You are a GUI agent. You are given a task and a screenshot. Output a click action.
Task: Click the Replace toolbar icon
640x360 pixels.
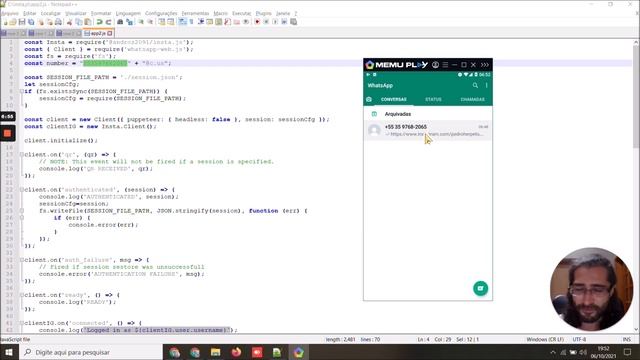point(129,22)
